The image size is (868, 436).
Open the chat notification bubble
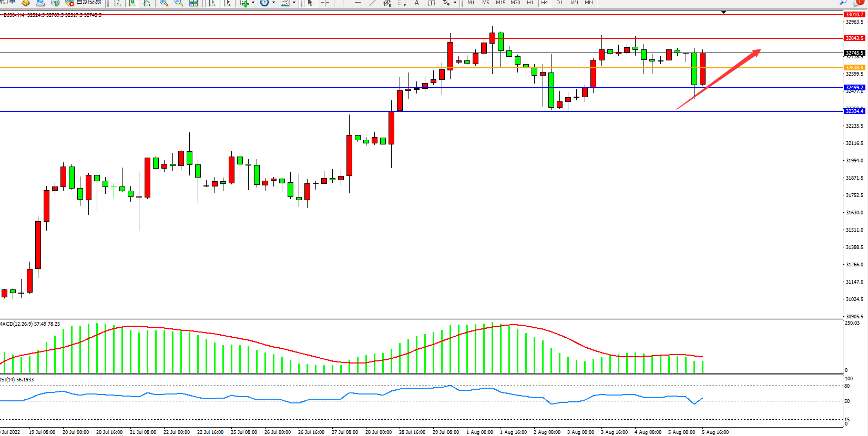point(857,3)
